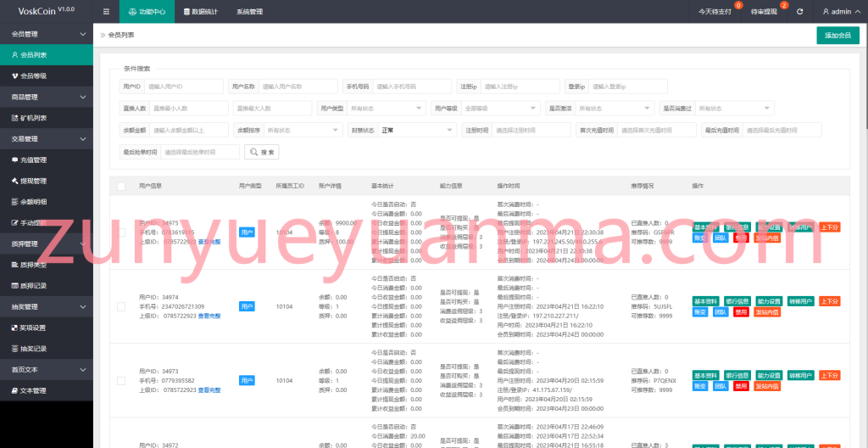Image resolution: width=868 pixels, height=448 pixels.
Task: Click 查看完整 link for user 34973
Action: 209,390
